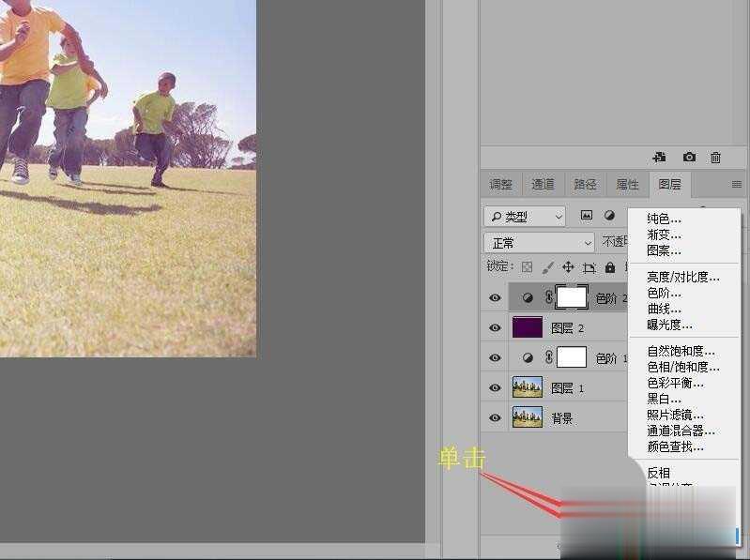Hide the 色阶 2 layer with eye icon
The height and width of the screenshot is (560, 750).
[495, 297]
